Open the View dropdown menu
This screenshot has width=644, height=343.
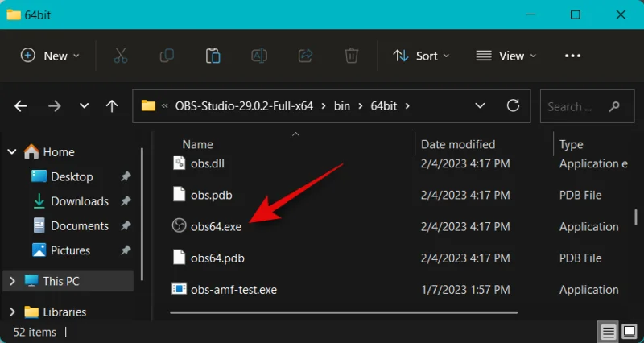coord(506,56)
